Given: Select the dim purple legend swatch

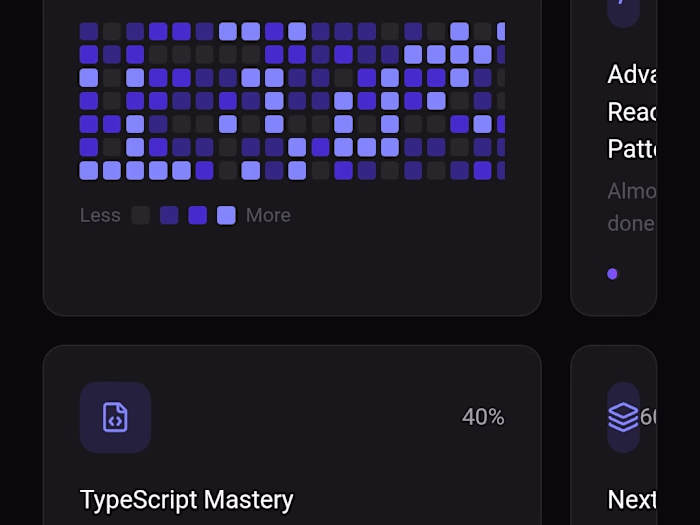Looking at the screenshot, I should (x=169, y=215).
